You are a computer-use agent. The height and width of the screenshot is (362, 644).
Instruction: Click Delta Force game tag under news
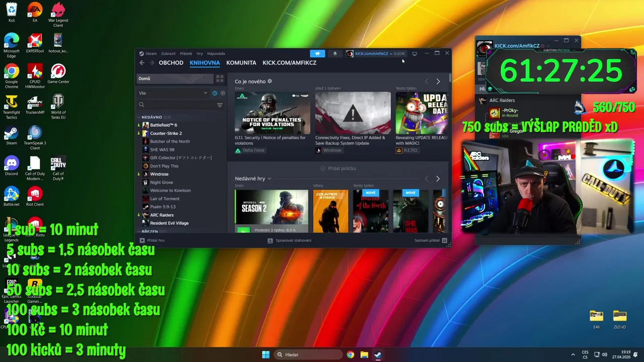click(250, 150)
